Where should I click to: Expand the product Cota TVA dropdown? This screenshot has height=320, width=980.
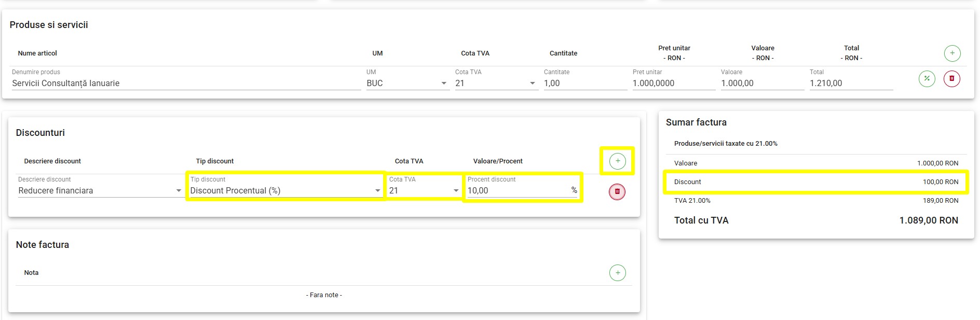tap(495, 83)
